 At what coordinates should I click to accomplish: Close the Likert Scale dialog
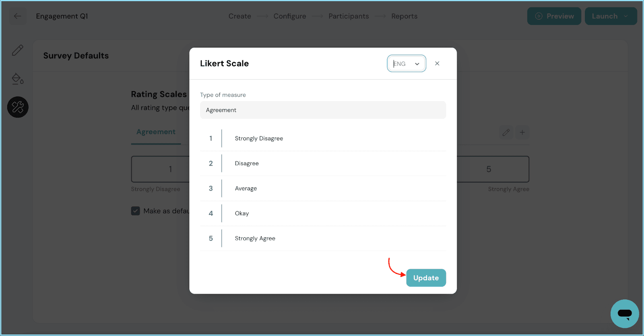[x=437, y=64]
